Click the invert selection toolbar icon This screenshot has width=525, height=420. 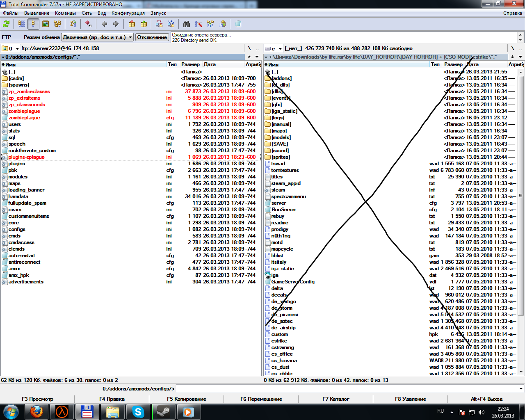click(73, 24)
